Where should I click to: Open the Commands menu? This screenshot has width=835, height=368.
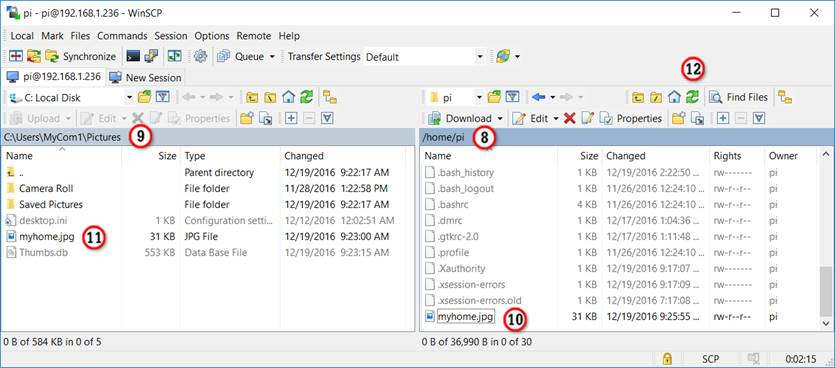click(x=122, y=36)
